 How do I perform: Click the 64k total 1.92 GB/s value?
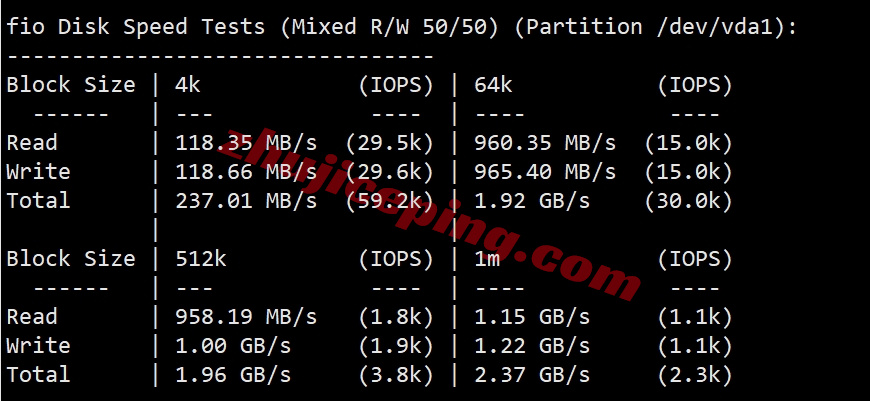[532, 200]
